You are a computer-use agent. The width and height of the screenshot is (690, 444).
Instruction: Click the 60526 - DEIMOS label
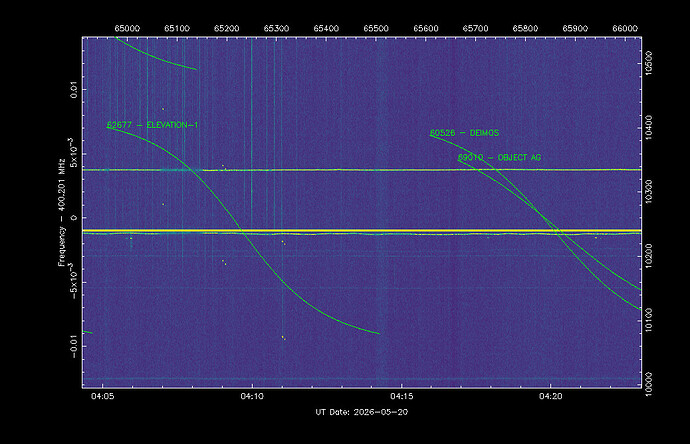(x=464, y=133)
